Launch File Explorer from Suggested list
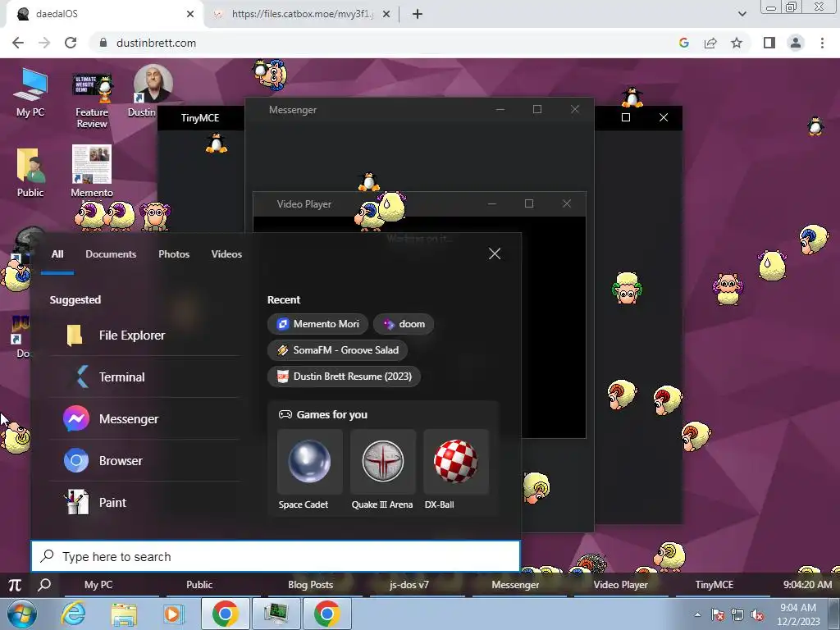 144,336
